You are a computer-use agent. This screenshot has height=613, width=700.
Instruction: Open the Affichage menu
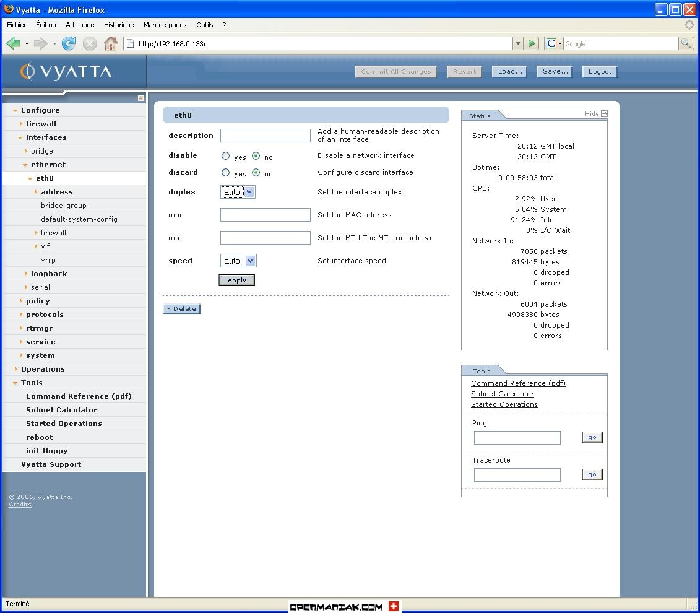point(80,25)
